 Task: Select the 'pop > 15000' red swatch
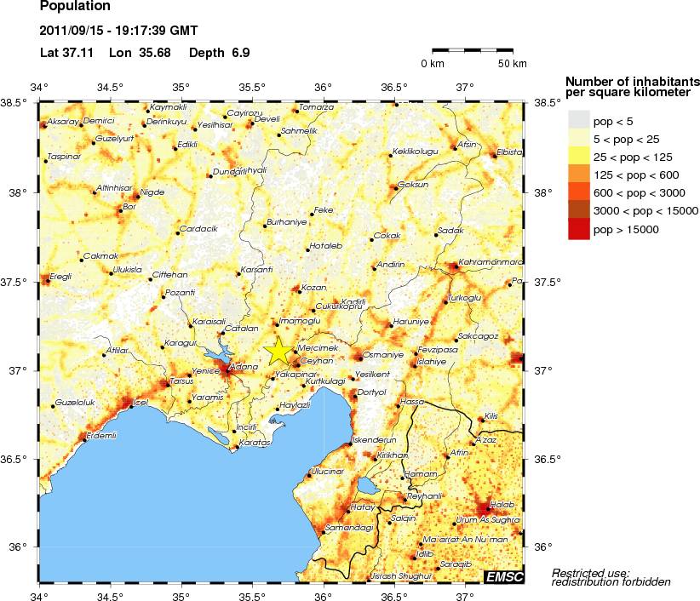click(x=579, y=230)
